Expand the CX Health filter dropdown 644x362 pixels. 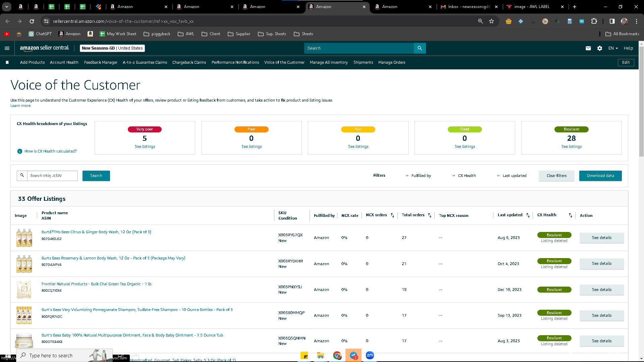pyautogui.click(x=464, y=176)
